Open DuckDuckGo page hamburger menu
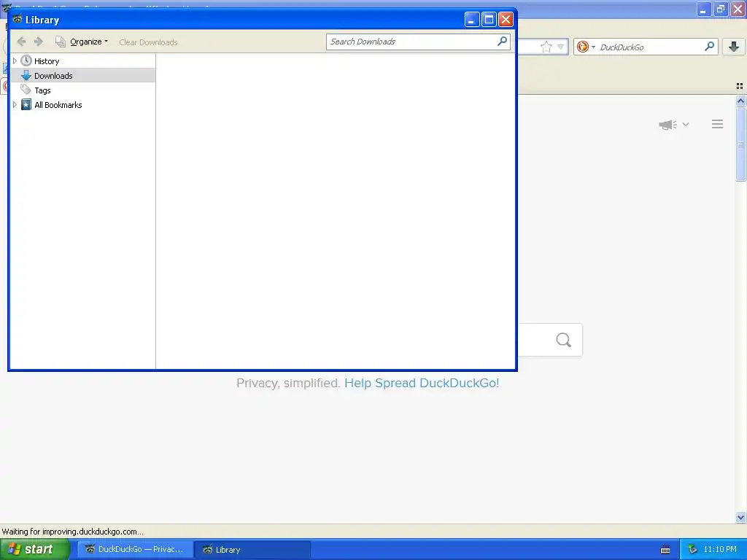This screenshot has height=560, width=747. [718, 124]
